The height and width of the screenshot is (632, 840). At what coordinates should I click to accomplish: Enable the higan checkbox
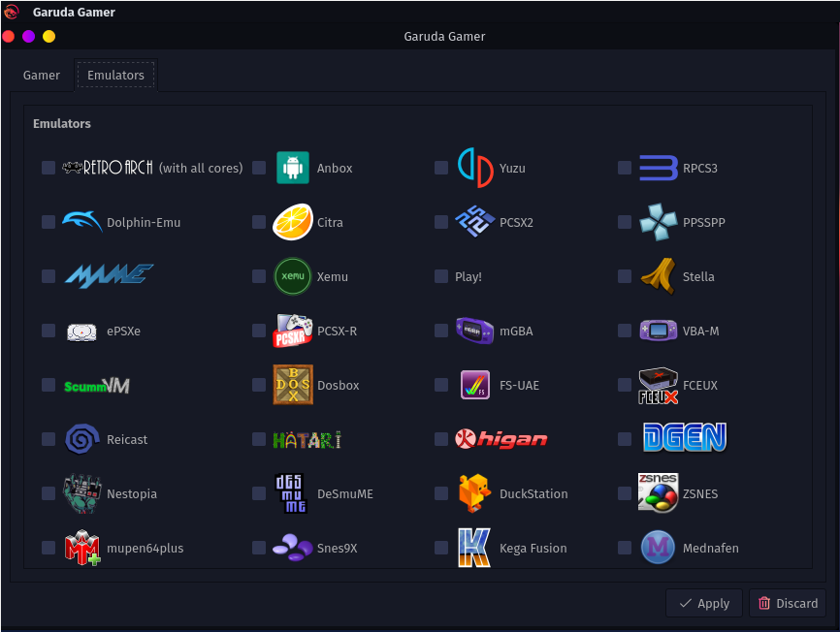click(x=441, y=439)
